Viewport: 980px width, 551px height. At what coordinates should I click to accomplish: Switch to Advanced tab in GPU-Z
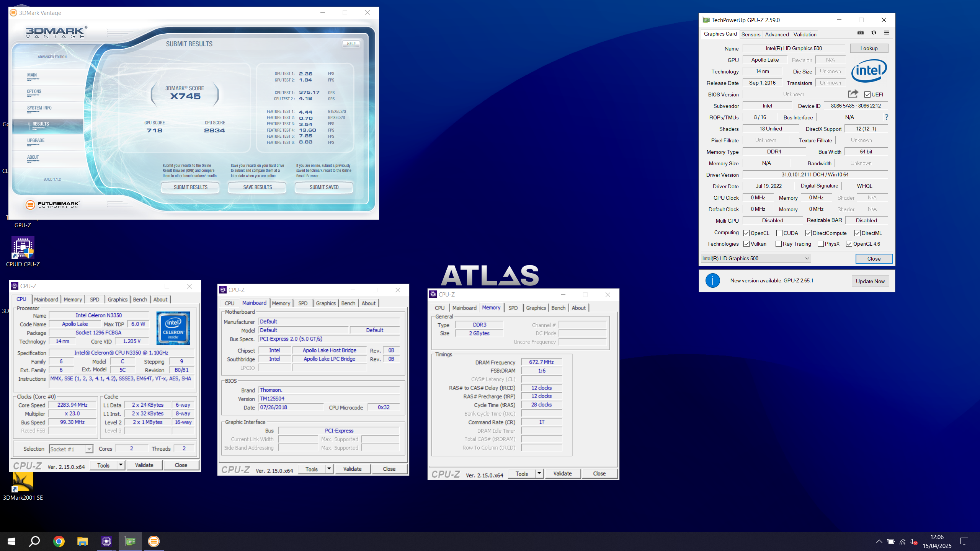click(x=777, y=34)
